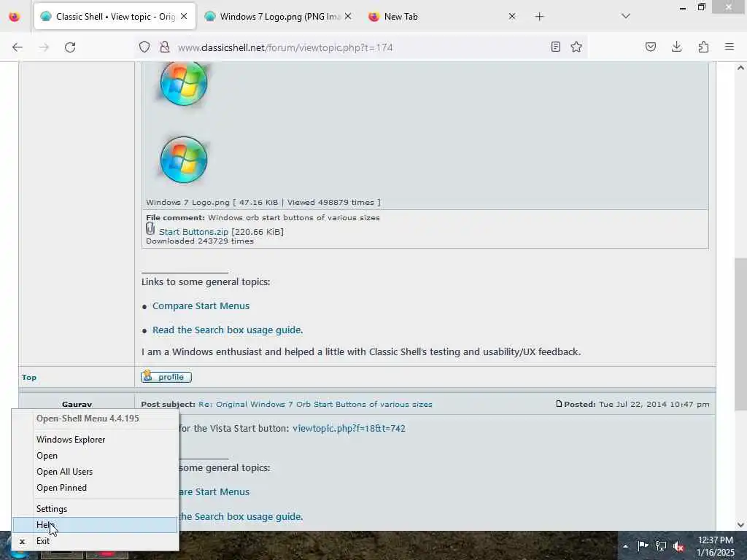Open a new tab with the plus button
This screenshot has height=560, width=747.
click(x=539, y=17)
